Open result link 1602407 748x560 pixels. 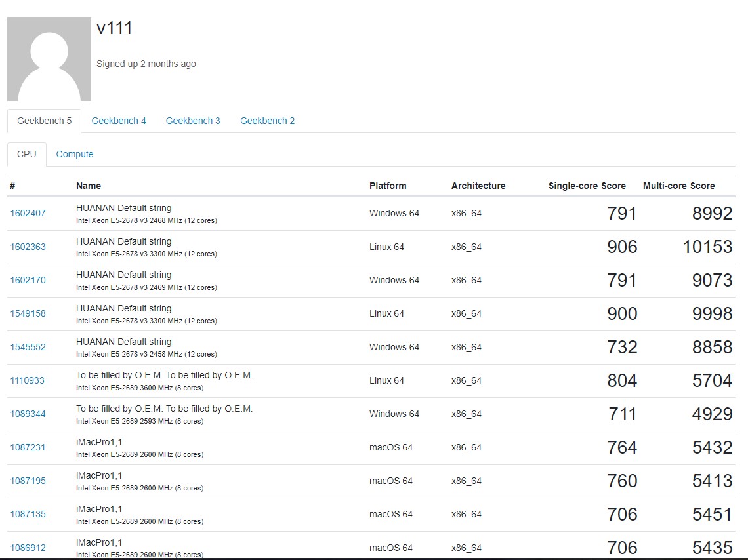pyautogui.click(x=28, y=213)
